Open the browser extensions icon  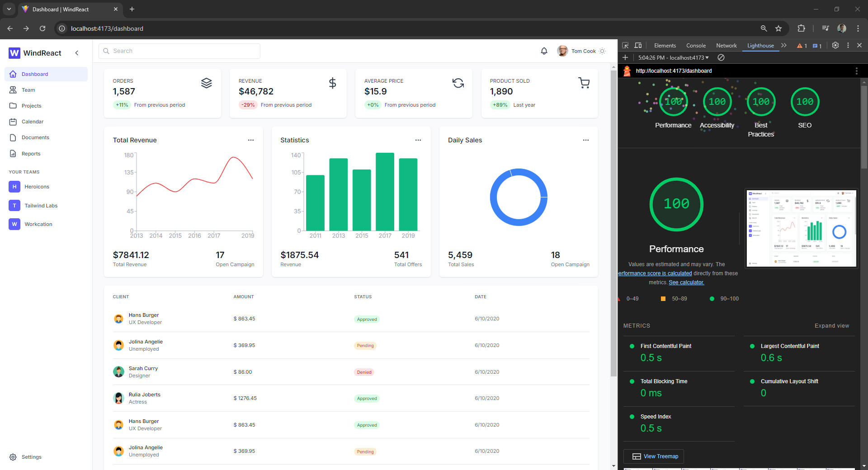pyautogui.click(x=801, y=28)
